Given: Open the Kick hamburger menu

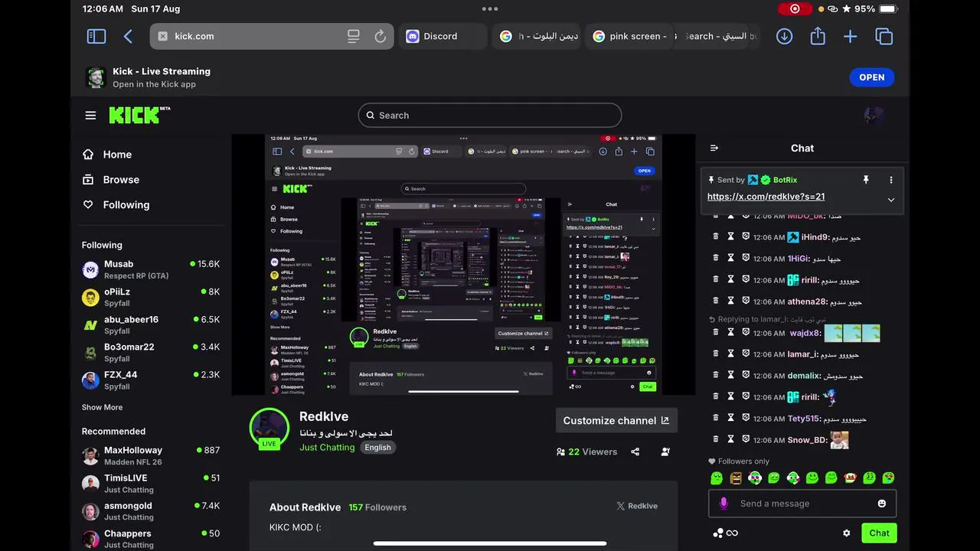Looking at the screenshot, I should point(90,116).
